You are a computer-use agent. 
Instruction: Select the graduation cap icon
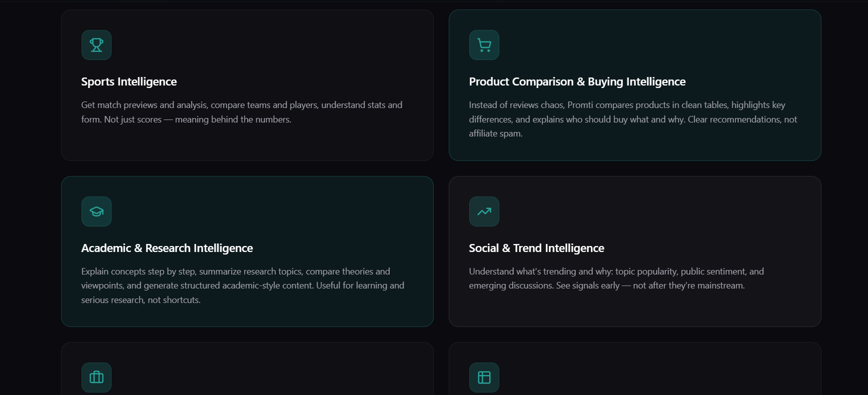pos(97,211)
